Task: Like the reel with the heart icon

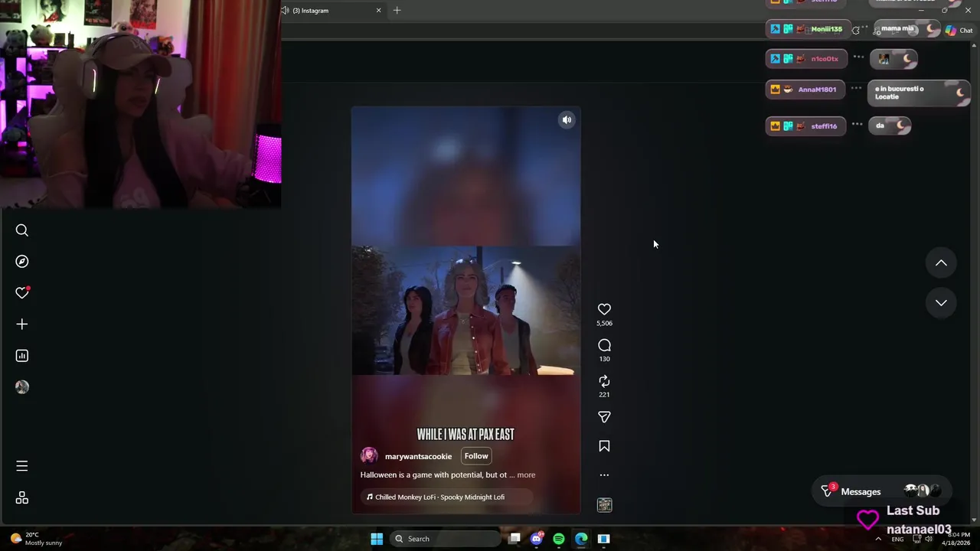Action: pyautogui.click(x=604, y=309)
